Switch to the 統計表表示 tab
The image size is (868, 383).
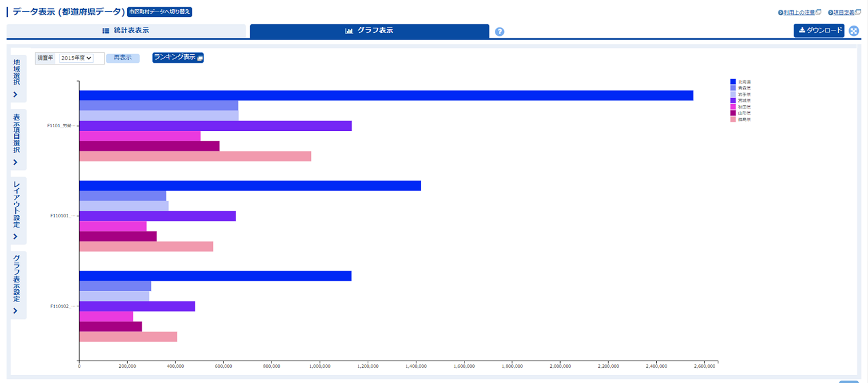coord(126,30)
